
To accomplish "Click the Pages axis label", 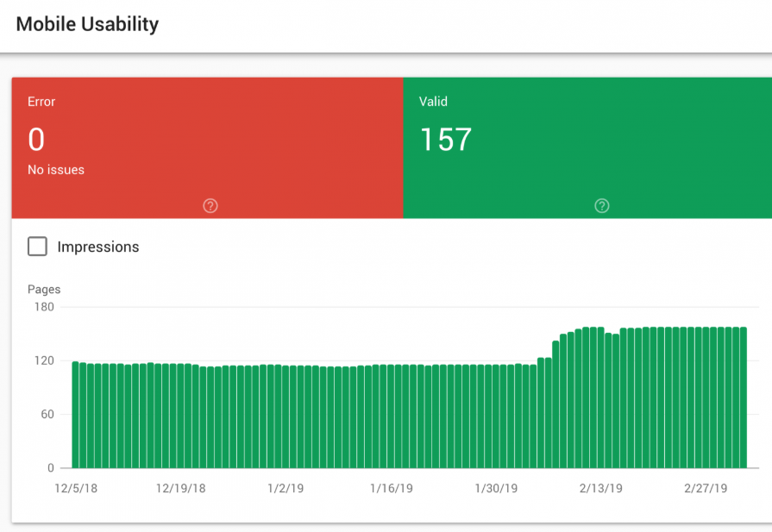I will pyautogui.click(x=44, y=290).
